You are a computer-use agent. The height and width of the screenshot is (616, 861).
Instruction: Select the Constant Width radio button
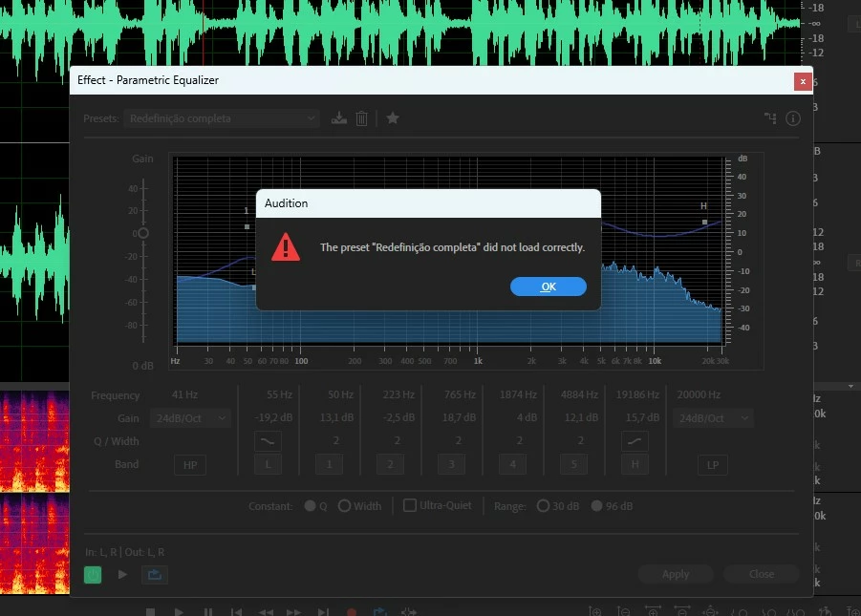point(344,505)
